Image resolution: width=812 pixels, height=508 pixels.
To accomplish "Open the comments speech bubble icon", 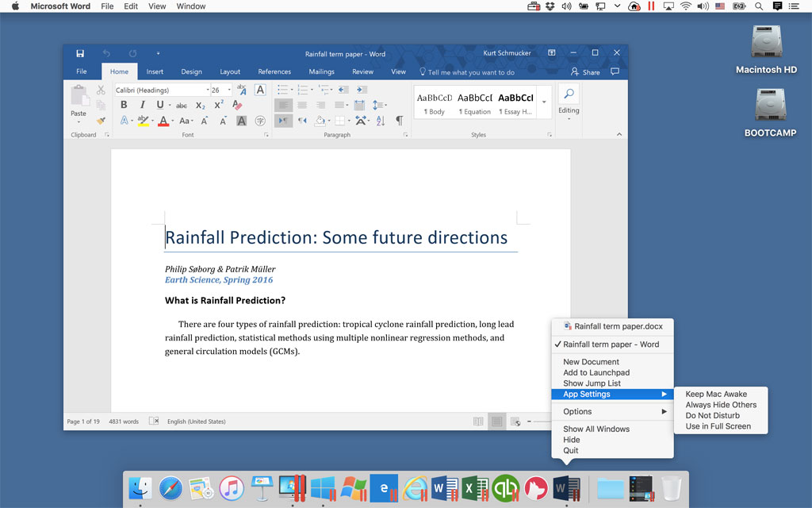I will pos(615,71).
